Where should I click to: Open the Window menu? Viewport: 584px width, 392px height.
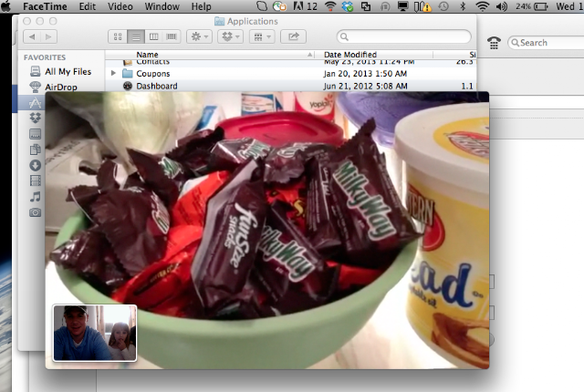pyautogui.click(x=162, y=6)
